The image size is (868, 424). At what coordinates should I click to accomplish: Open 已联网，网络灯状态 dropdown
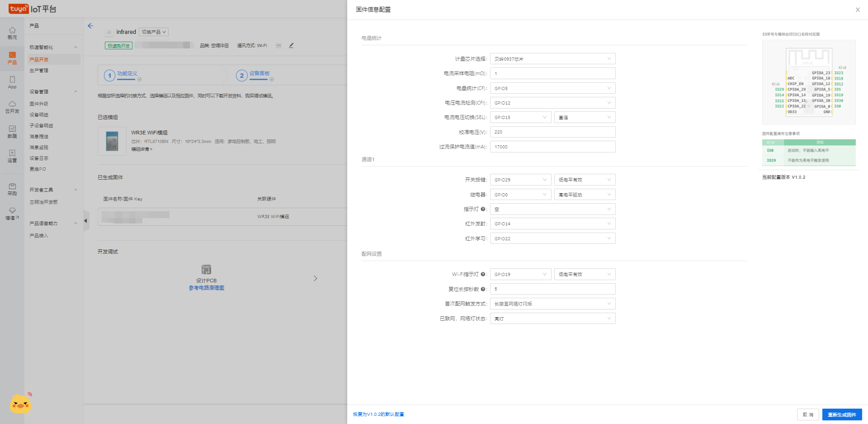click(552, 319)
